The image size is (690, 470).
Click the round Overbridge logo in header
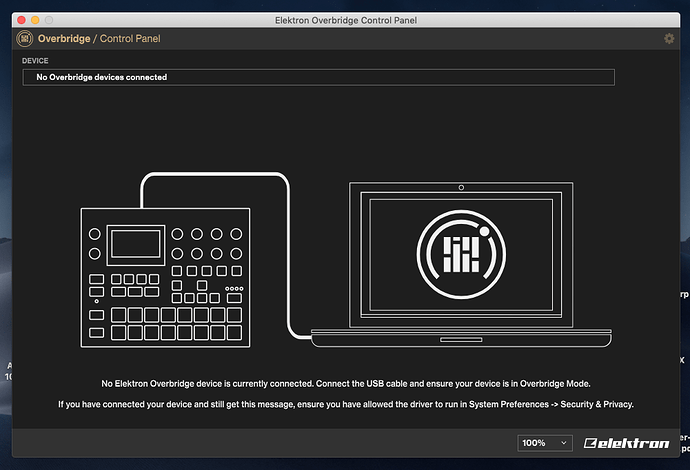(24, 38)
